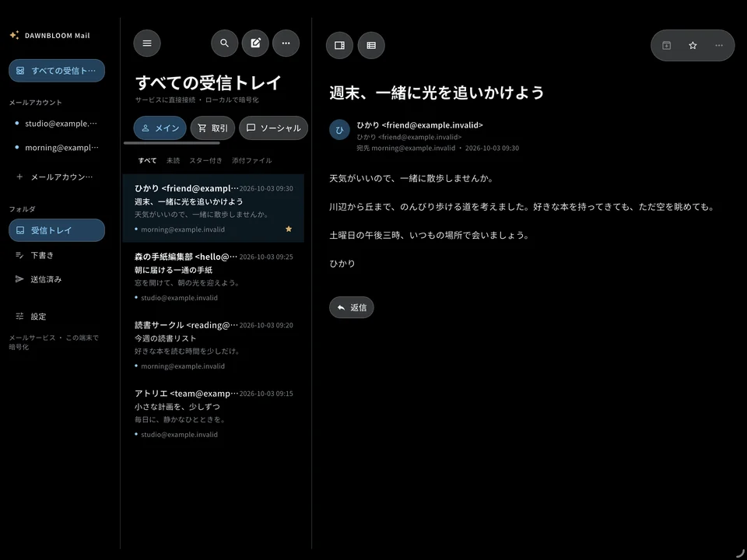Viewport: 747px width, 560px height.
Task: Open the 送信済み sent folder
Action: tap(57, 279)
